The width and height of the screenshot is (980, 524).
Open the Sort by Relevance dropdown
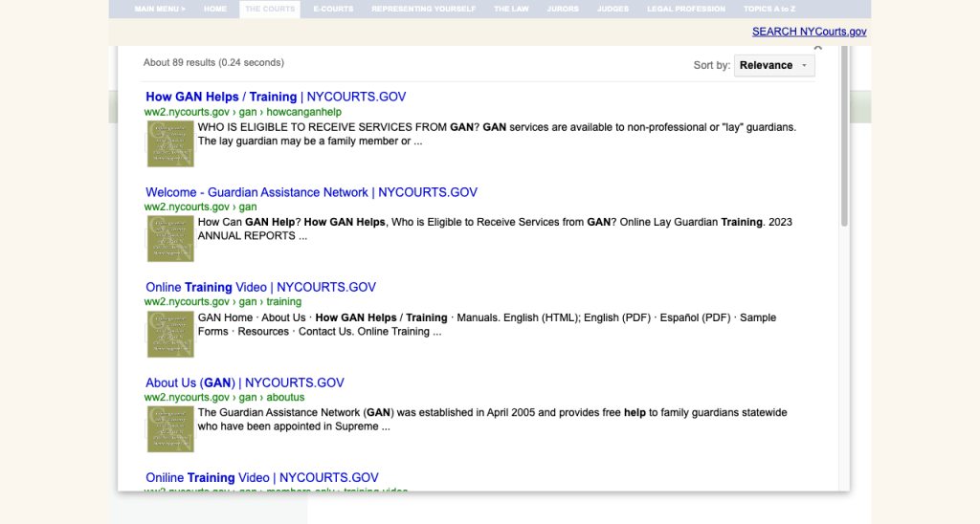774,65
